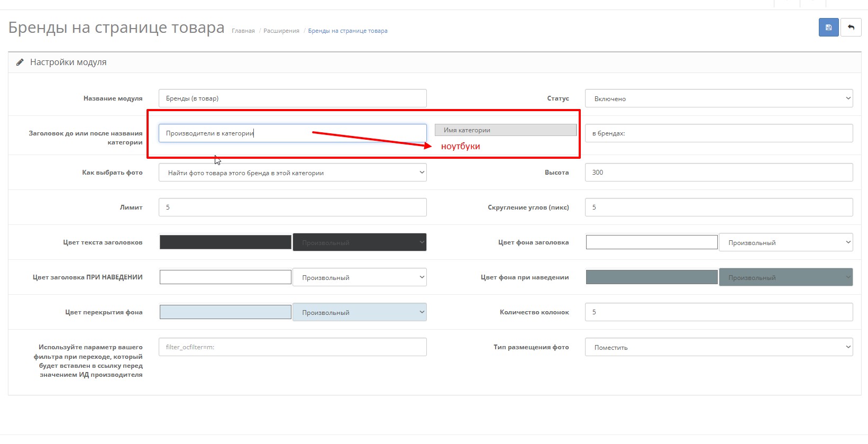The image size is (868, 444).
Task: Click the Высота input field
Action: [718, 173]
